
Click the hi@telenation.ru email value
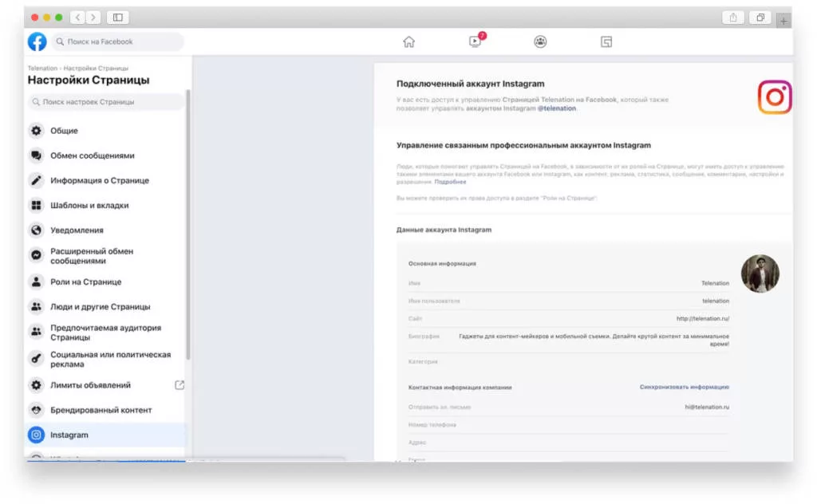pyautogui.click(x=707, y=408)
